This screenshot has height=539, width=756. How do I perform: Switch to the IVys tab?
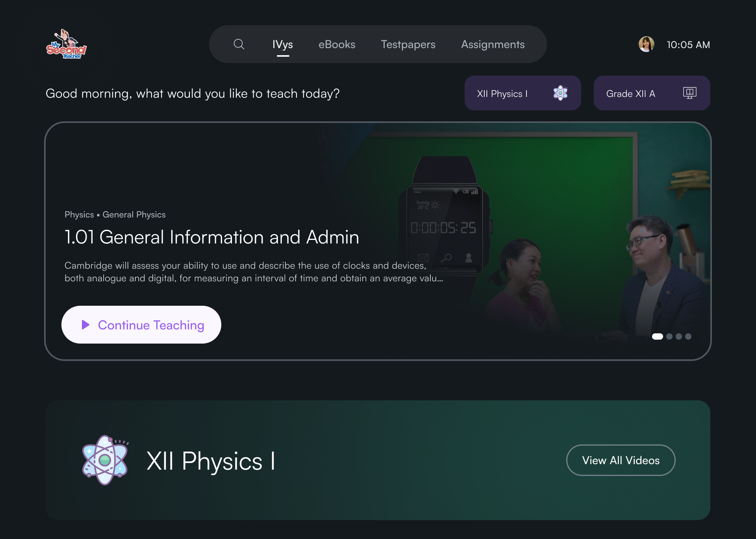283,45
